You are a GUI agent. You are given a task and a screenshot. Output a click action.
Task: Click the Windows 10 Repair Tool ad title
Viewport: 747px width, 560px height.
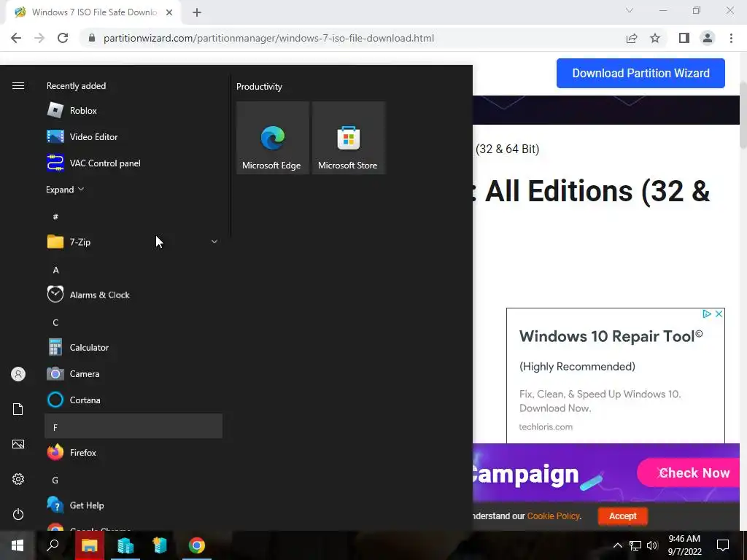point(611,336)
